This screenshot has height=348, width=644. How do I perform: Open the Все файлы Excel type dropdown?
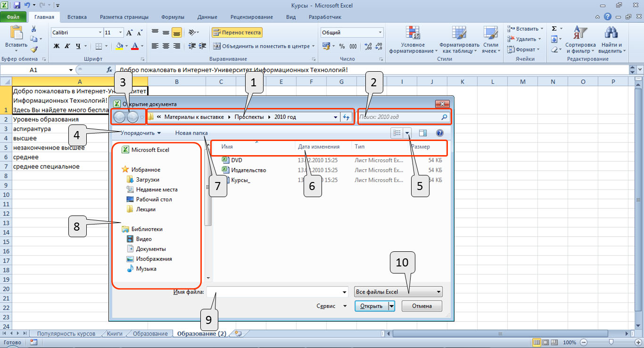[x=398, y=292]
